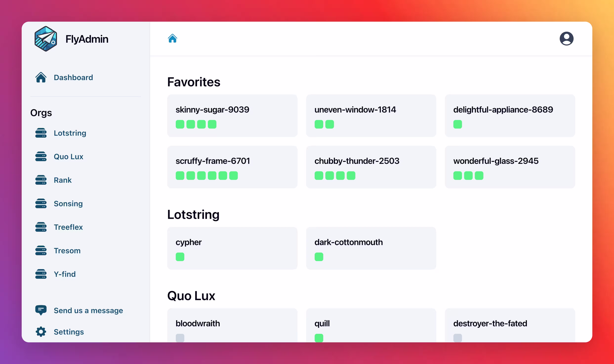Go to the Rank org
Viewport: 614px width, 364px height.
click(x=63, y=180)
